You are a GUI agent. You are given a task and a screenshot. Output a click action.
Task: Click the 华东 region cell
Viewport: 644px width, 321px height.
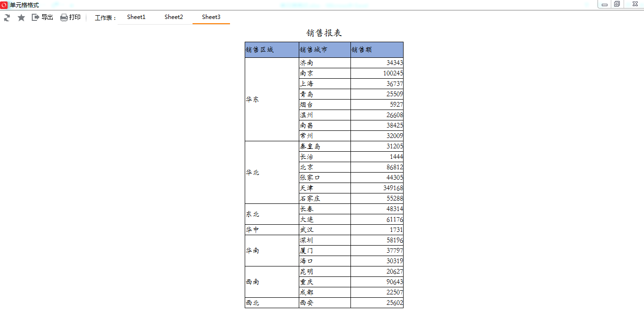coord(272,99)
